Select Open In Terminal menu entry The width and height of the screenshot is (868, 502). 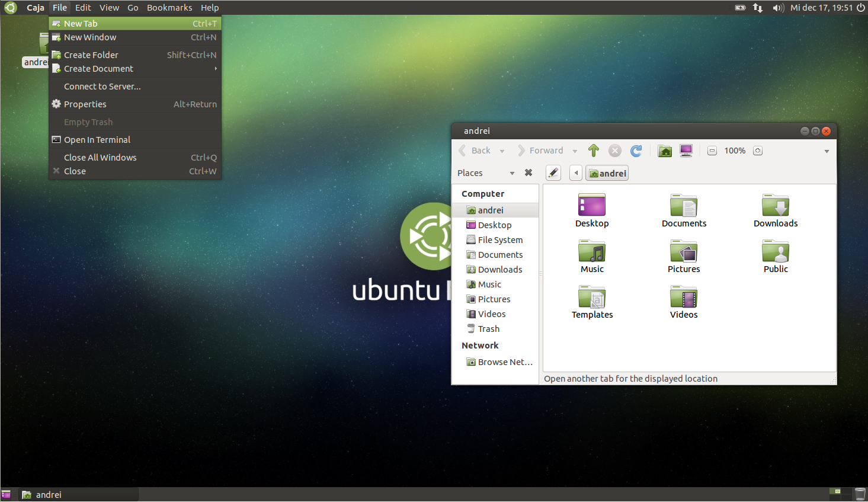point(97,139)
